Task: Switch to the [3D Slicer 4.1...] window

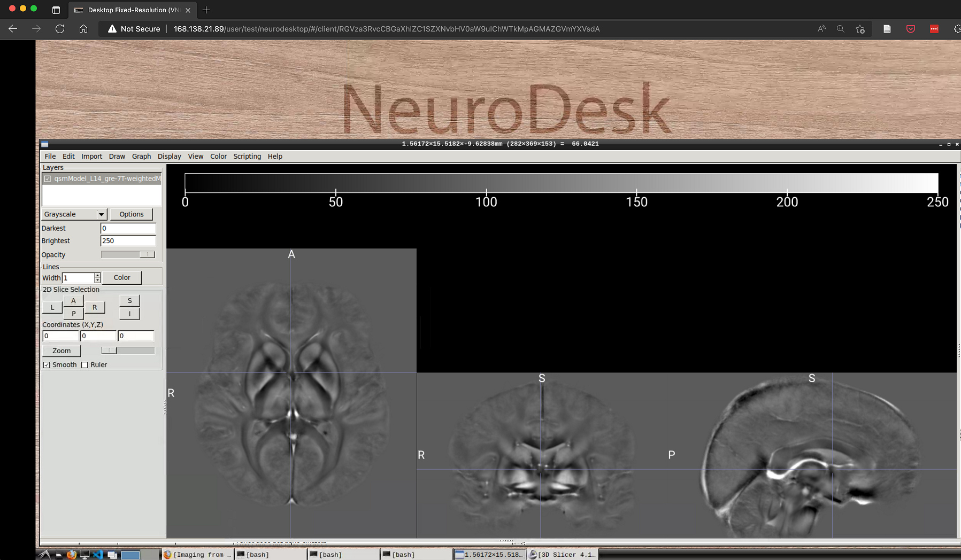Action: tap(563, 555)
